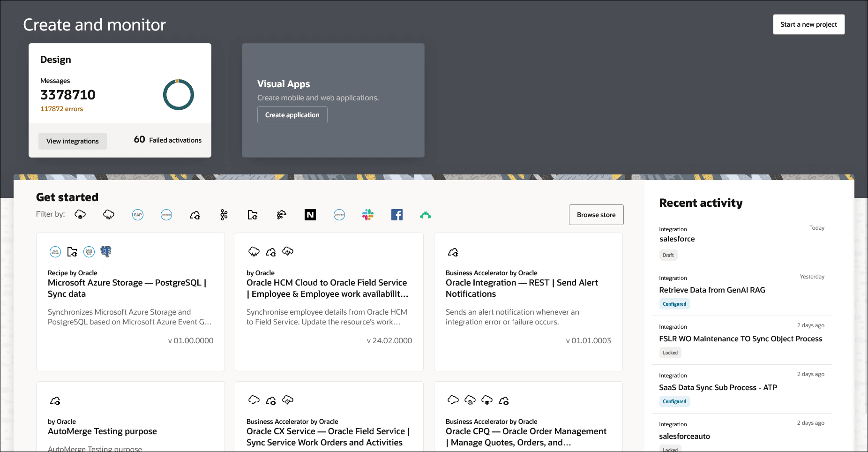Filter recipes by the black N icon
Screen dimensions: 868x452
[310, 215]
